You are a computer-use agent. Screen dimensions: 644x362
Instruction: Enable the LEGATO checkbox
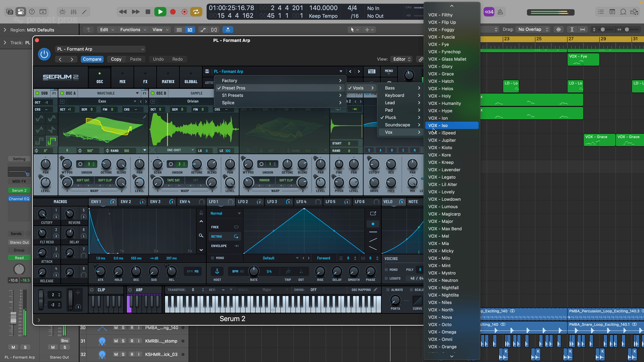(x=386, y=278)
